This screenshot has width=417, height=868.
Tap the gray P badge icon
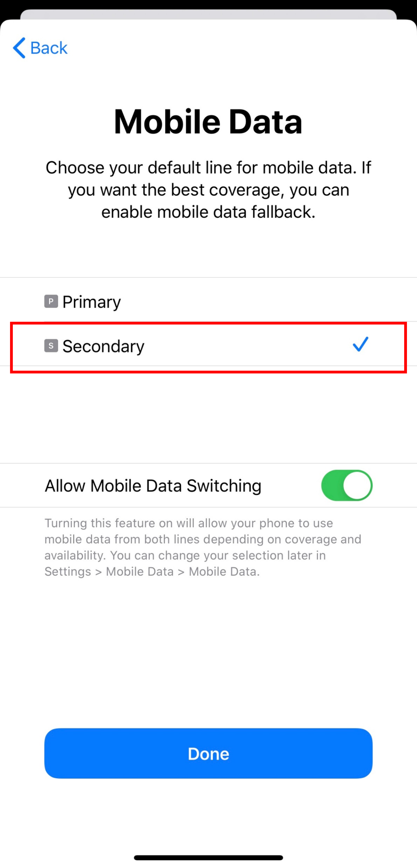51,301
